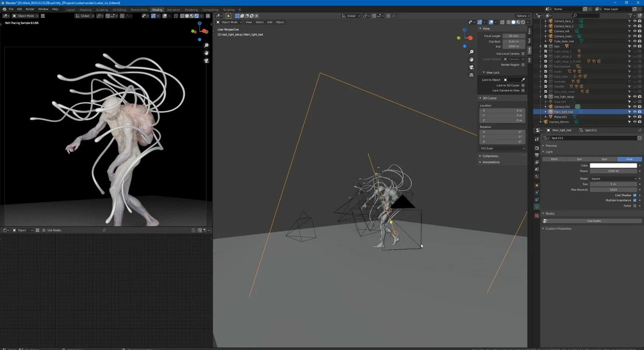Toggle Cast Shadow checkbox
The height and width of the screenshot is (350, 644).
point(635,195)
